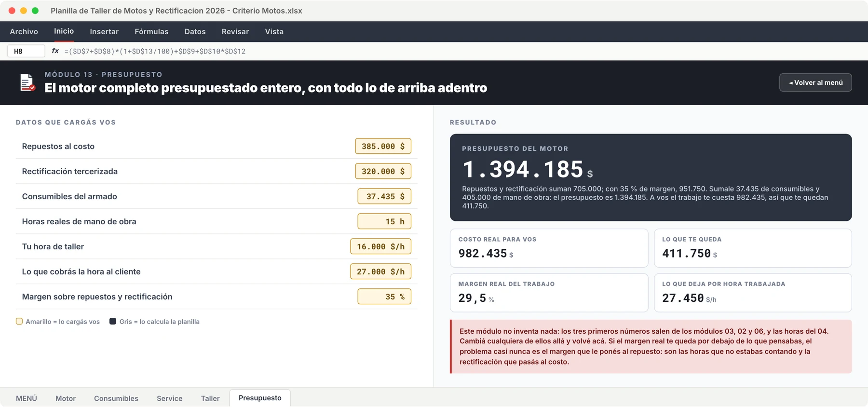
Task: Click the Tu hora de taller label
Action: click(53, 246)
